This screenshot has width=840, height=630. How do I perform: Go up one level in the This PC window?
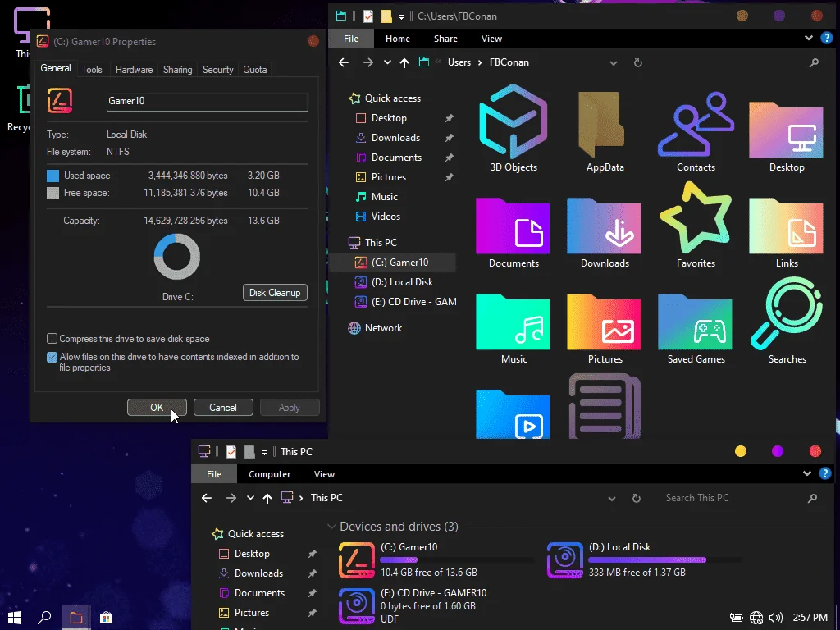[x=267, y=498]
